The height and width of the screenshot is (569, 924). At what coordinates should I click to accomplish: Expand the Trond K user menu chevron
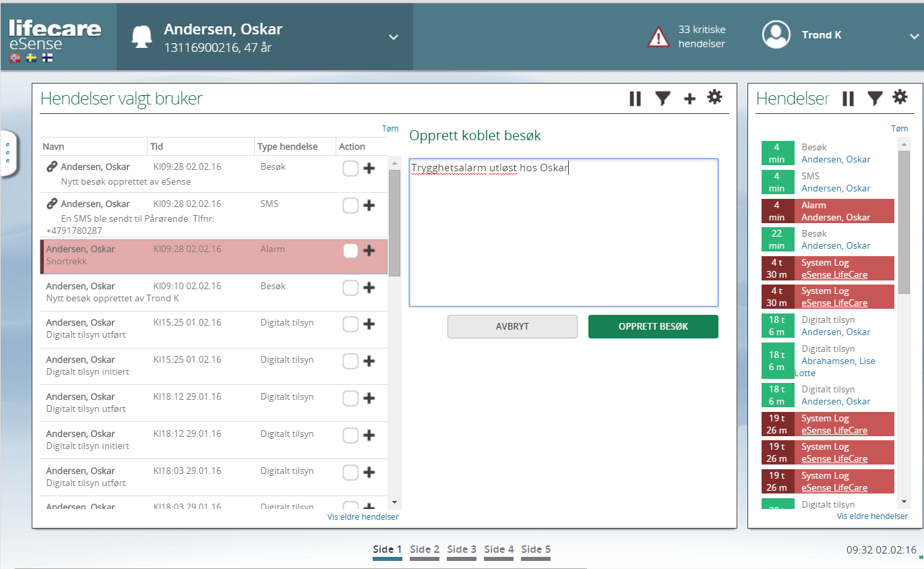pyautogui.click(x=915, y=37)
